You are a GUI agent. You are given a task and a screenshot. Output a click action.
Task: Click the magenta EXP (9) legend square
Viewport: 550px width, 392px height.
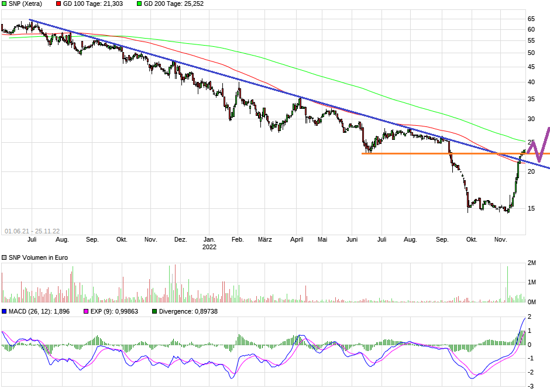point(85,311)
